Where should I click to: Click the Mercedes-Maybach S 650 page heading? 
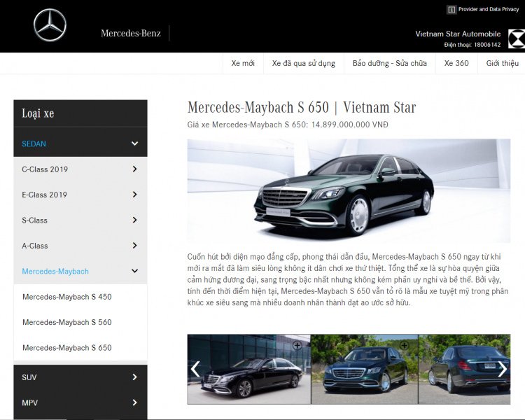[x=302, y=108]
